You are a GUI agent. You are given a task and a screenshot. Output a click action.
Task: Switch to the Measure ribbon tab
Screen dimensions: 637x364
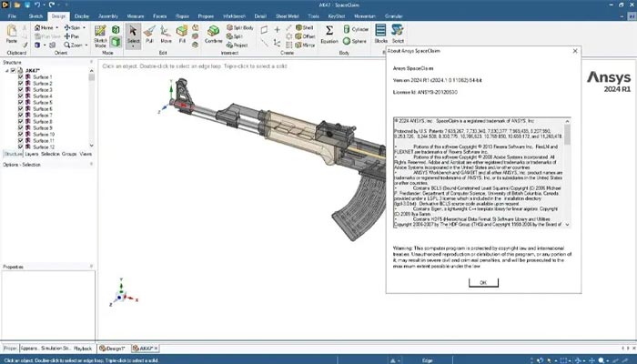pos(136,16)
